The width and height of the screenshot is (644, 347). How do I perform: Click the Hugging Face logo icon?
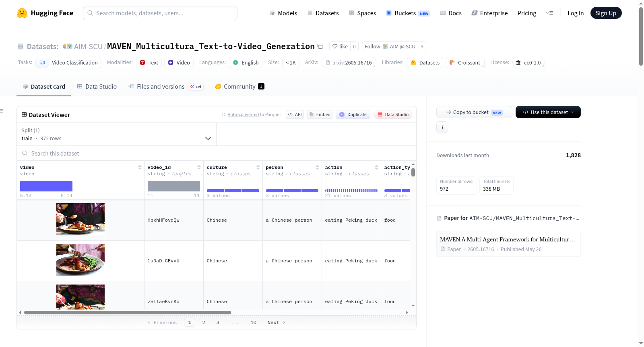[22, 13]
